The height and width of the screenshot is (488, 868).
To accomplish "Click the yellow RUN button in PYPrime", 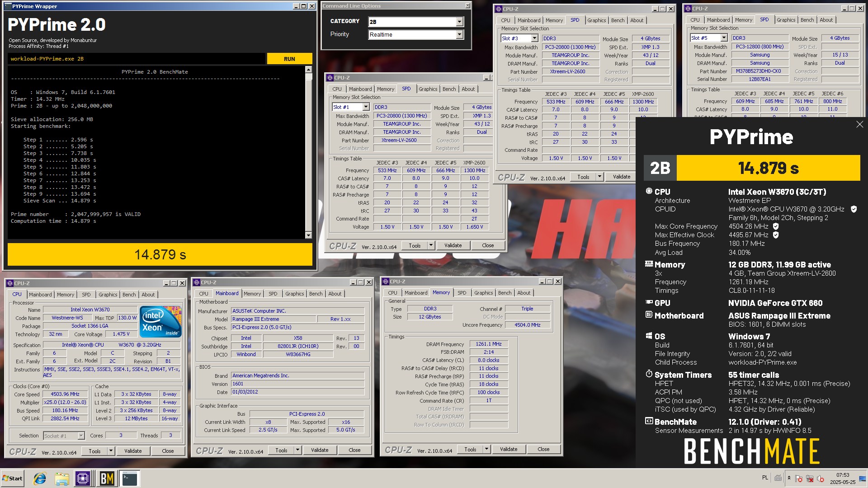I will [x=289, y=59].
